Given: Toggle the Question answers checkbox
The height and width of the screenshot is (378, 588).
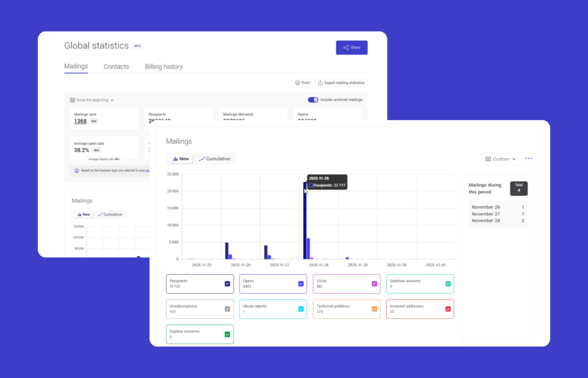Looking at the screenshot, I should click(x=448, y=284).
